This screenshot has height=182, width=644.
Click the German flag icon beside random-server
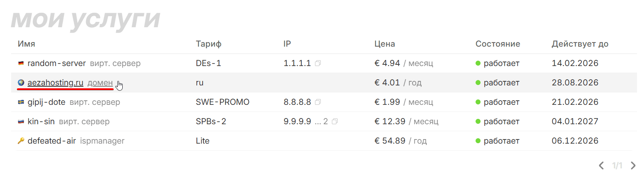21,64
